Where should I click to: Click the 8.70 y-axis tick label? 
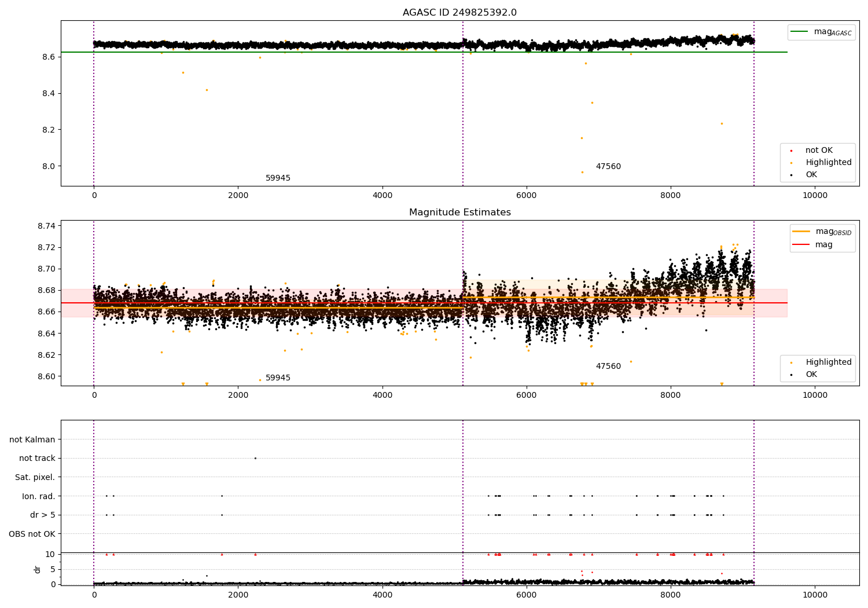(46, 269)
